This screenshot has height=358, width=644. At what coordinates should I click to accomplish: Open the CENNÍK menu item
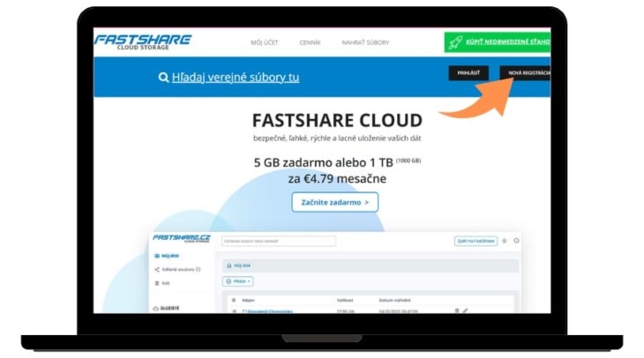[310, 42]
